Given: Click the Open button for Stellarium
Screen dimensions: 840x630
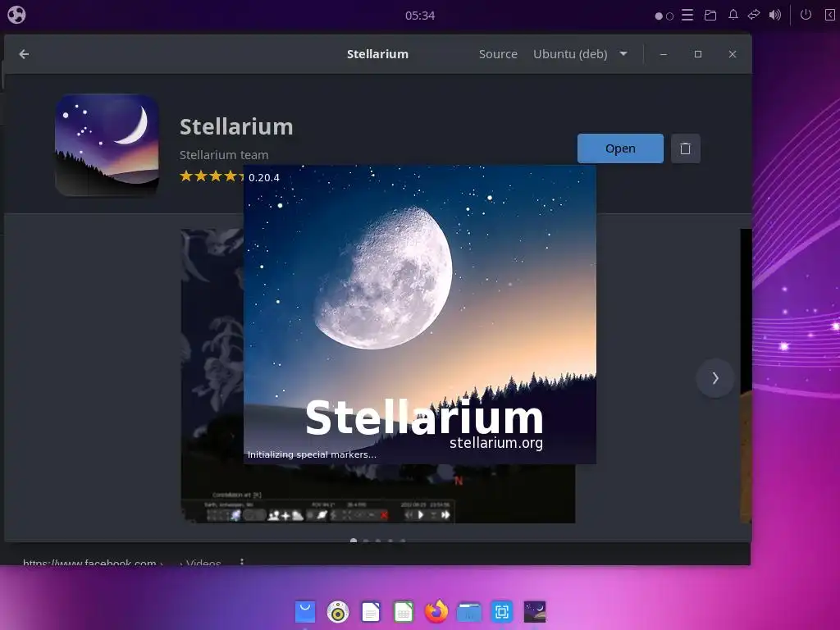Looking at the screenshot, I should 620,148.
